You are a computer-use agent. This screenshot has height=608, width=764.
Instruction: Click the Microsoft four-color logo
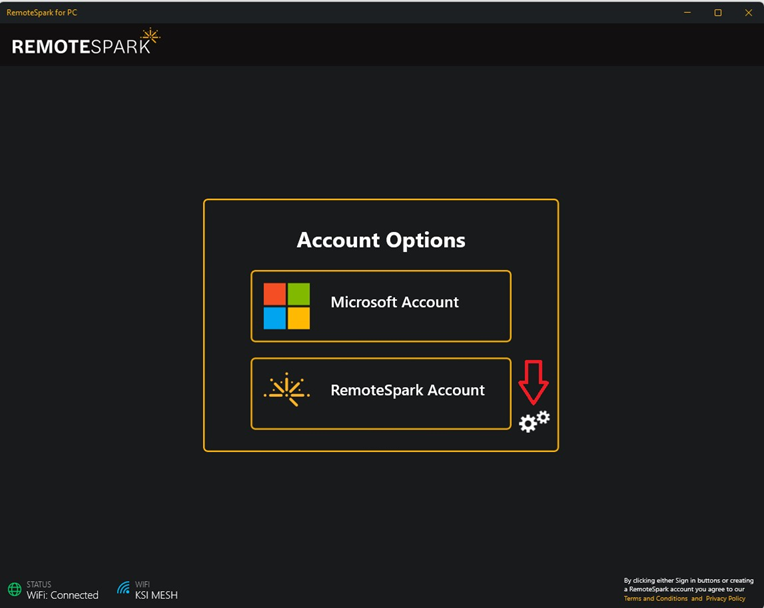(x=286, y=306)
